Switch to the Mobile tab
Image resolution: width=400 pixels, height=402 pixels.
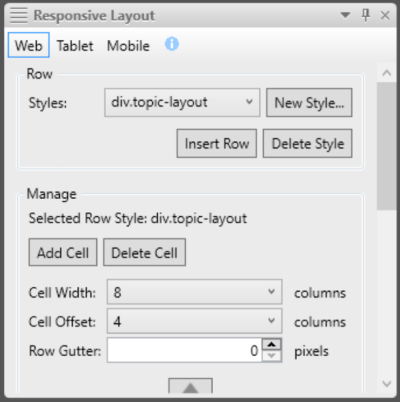128,46
